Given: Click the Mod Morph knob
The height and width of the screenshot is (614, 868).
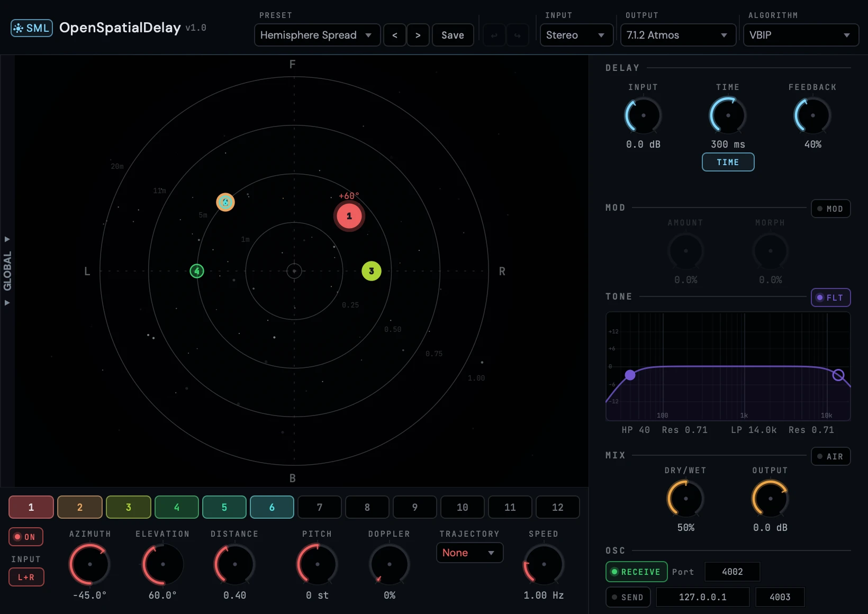Looking at the screenshot, I should coord(771,251).
